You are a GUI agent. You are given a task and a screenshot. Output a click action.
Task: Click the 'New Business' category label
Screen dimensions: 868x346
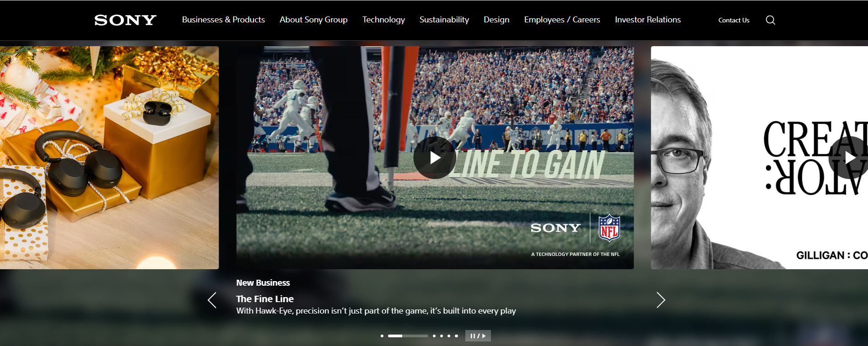[x=263, y=283]
